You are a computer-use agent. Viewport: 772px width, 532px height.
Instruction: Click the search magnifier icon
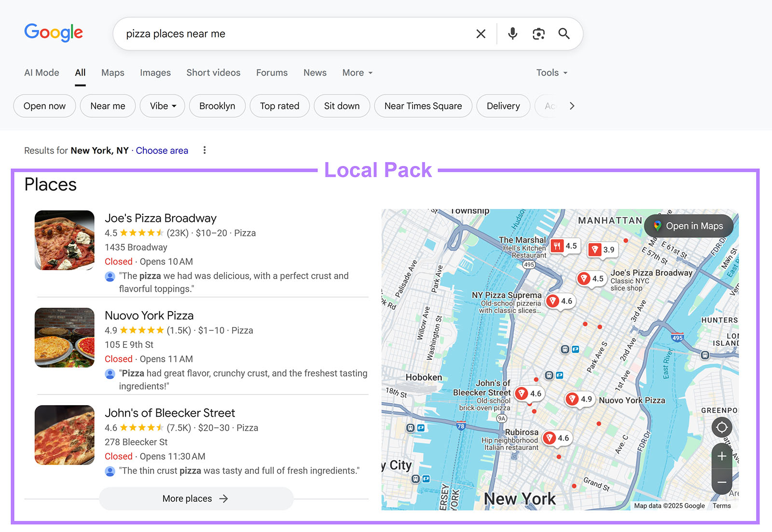(x=564, y=33)
